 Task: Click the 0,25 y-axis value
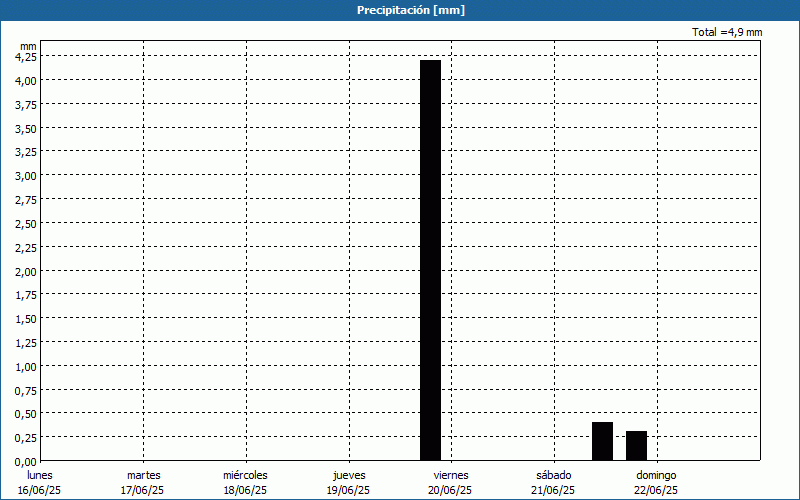(26, 438)
